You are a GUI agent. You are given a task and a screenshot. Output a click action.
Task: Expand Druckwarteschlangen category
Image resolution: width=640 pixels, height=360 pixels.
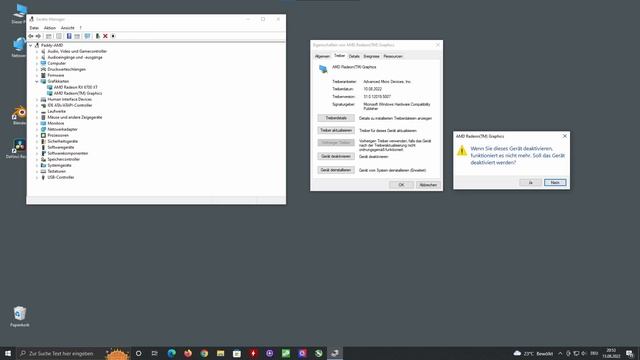click(x=37, y=69)
